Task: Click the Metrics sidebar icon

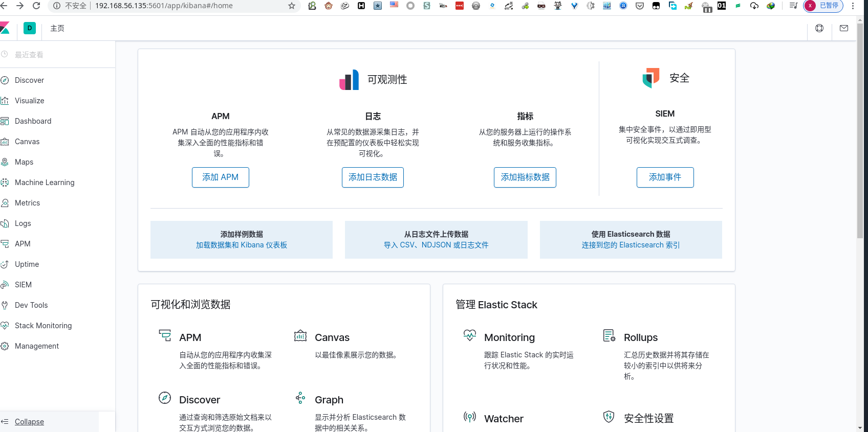Action: pyautogui.click(x=5, y=203)
